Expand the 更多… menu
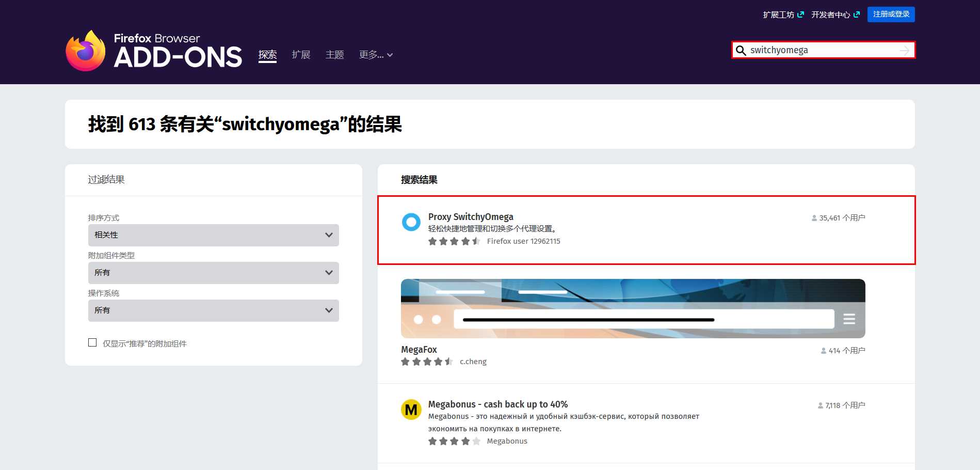 pyautogui.click(x=376, y=55)
